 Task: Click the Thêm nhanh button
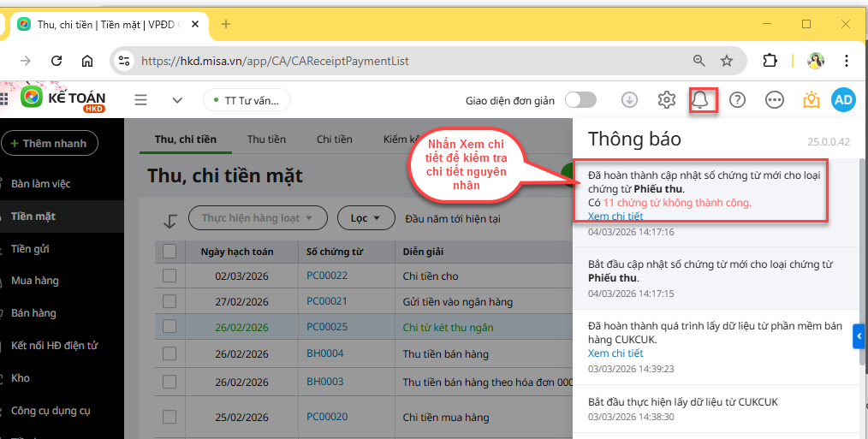[49, 143]
